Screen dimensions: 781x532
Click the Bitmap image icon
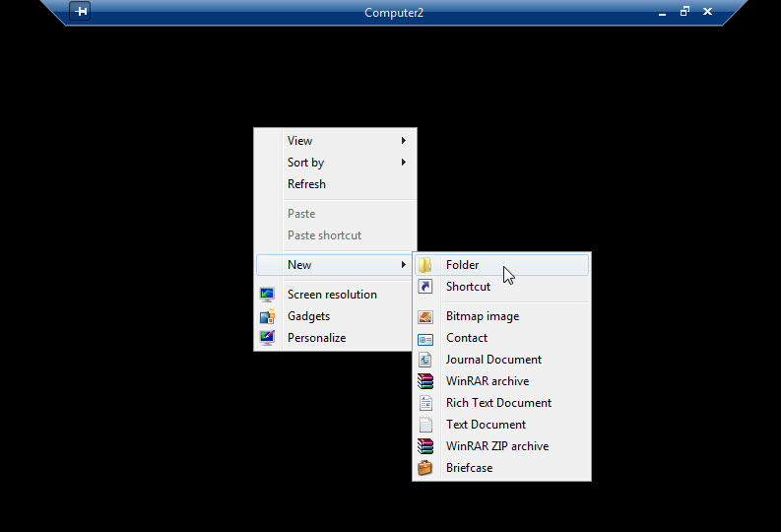(424, 317)
